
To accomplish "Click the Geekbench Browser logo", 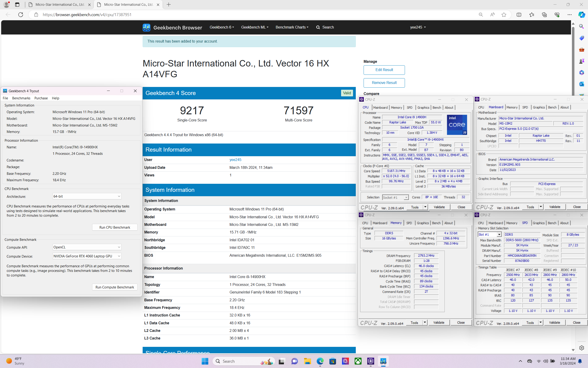I will [x=172, y=28].
